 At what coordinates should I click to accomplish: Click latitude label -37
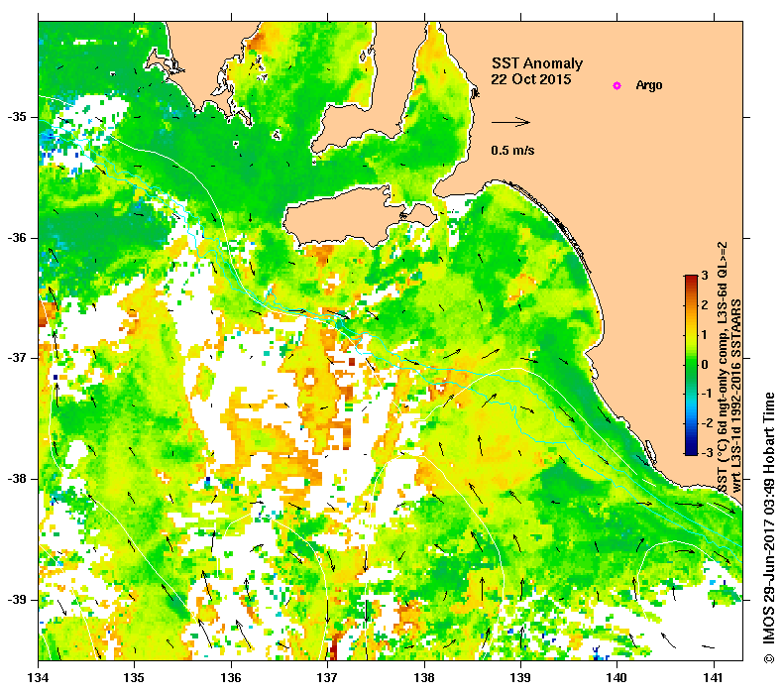[x=18, y=358]
